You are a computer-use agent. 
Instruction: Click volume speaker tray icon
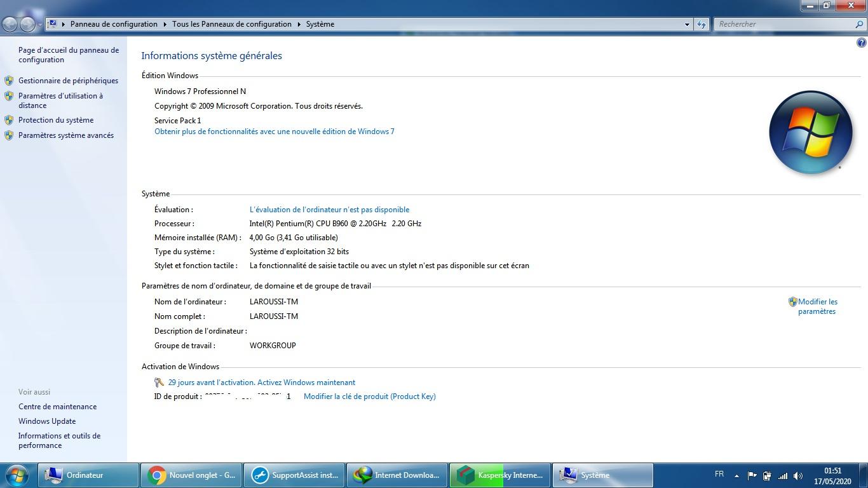click(798, 475)
